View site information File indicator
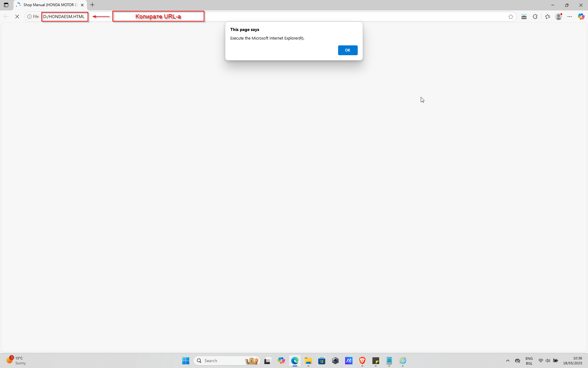This screenshot has width=588, height=368. point(33,17)
